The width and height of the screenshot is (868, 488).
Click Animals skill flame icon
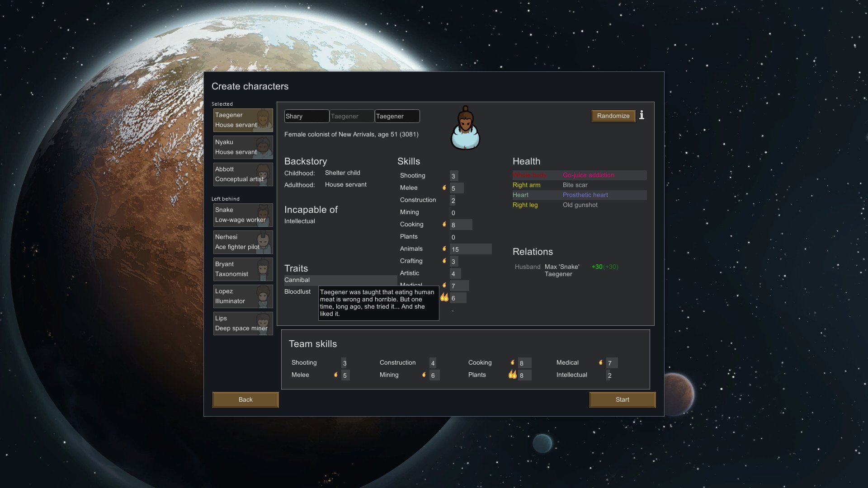tap(444, 249)
